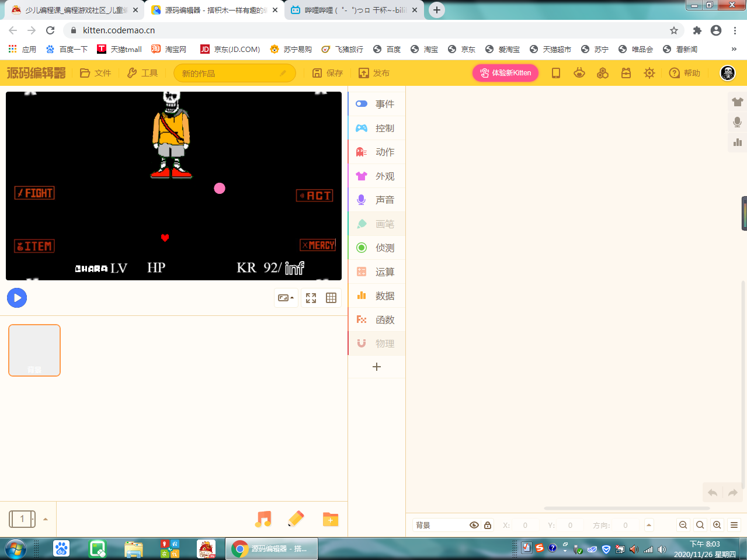Screen dimensions: 747x560
Task: Click the 方向 direction field
Action: pyautogui.click(x=625, y=525)
